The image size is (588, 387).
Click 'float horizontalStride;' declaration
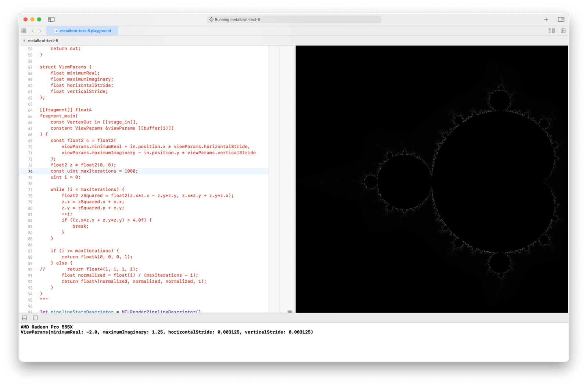(82, 85)
